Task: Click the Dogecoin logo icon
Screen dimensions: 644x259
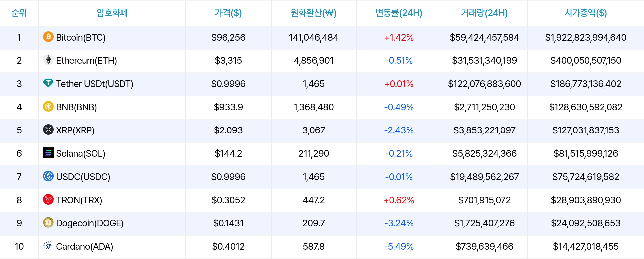Action: (48, 222)
